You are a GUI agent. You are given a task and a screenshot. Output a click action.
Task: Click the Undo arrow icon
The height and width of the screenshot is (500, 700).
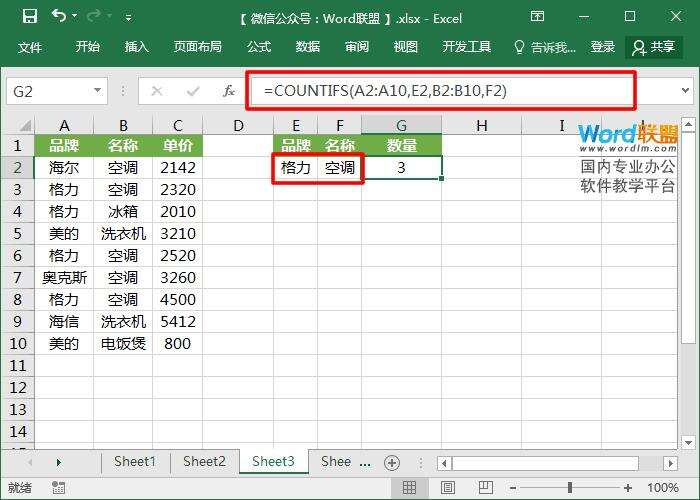click(58, 16)
